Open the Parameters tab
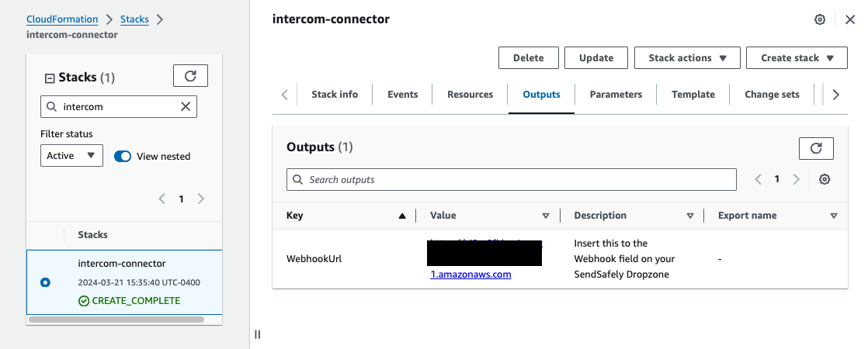Screen dimensions: 868x349 [x=616, y=95]
